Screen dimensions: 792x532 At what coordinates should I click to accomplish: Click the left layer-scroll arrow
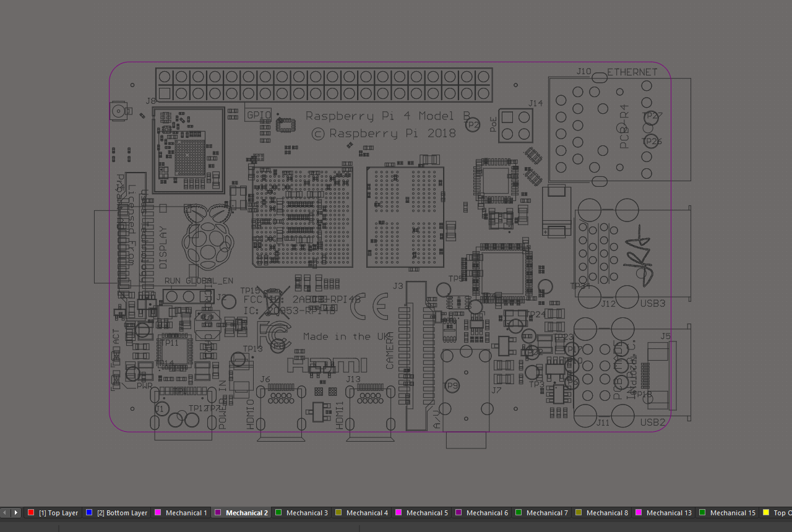[4, 512]
